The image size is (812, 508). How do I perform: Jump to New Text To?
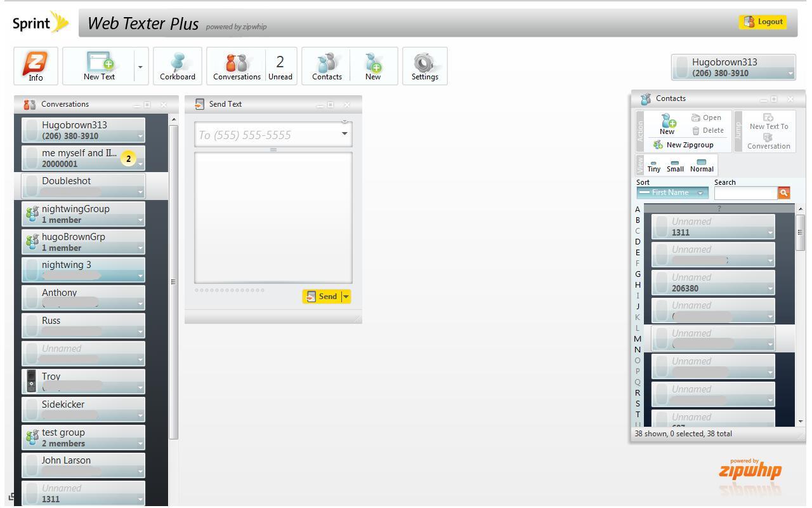[769, 122]
